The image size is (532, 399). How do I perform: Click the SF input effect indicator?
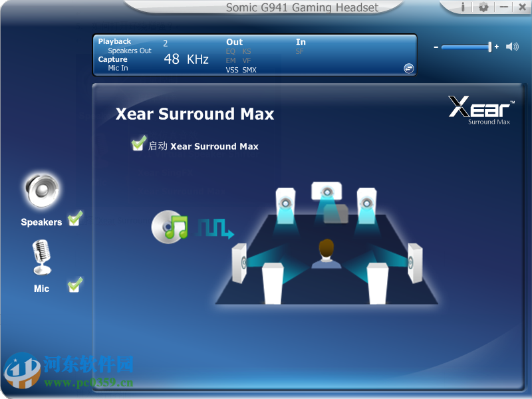[300, 51]
